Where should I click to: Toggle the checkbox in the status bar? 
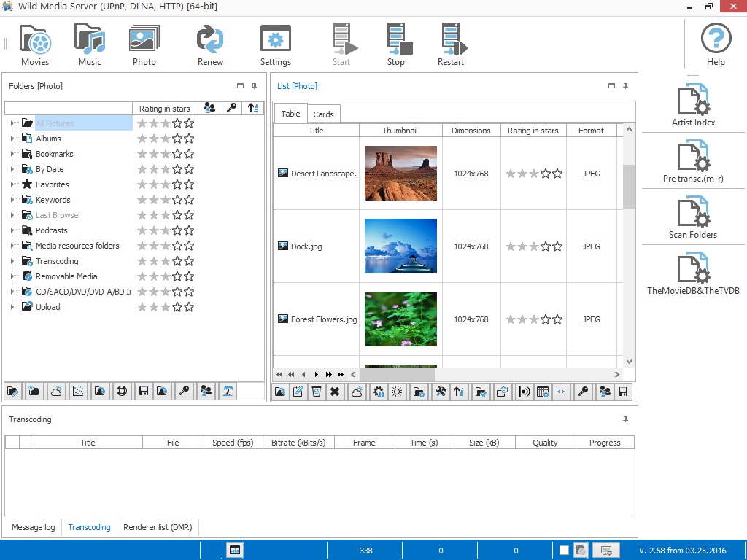(565, 551)
